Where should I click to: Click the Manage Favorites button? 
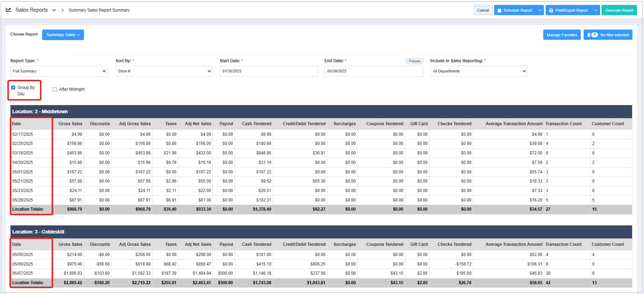click(x=562, y=35)
